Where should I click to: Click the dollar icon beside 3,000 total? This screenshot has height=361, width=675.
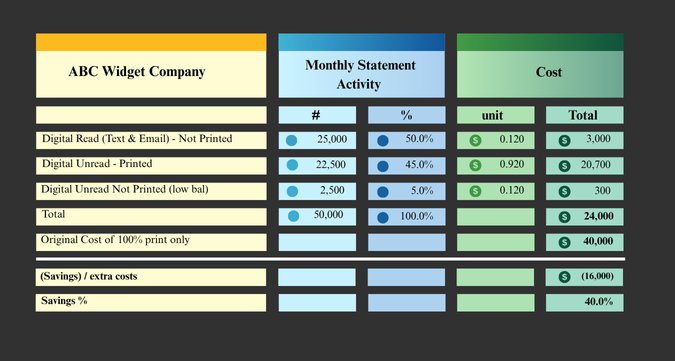pyautogui.click(x=564, y=141)
